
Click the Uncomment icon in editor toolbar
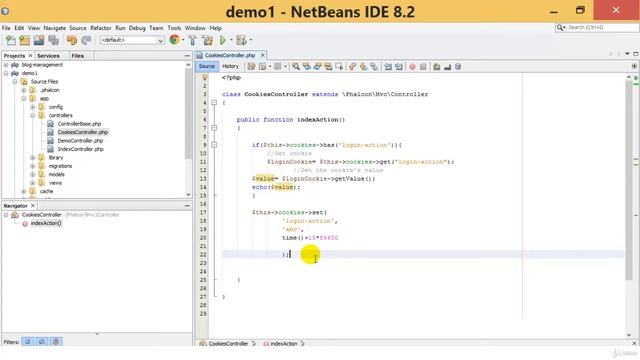pyautogui.click(x=447, y=67)
